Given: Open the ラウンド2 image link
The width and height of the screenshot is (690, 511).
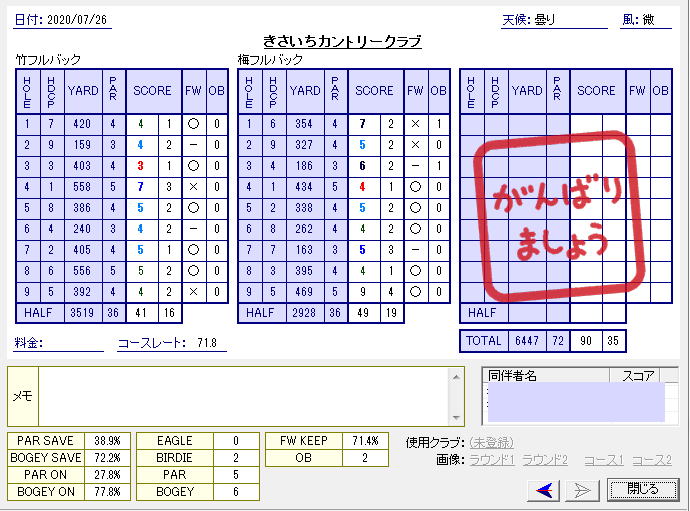Looking at the screenshot, I should [545, 460].
